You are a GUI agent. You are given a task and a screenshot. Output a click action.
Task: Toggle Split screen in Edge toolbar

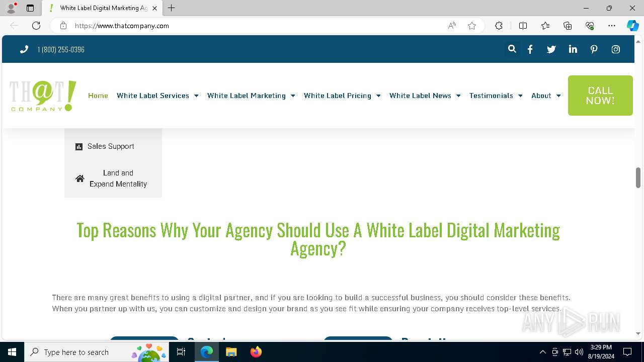tap(523, 26)
